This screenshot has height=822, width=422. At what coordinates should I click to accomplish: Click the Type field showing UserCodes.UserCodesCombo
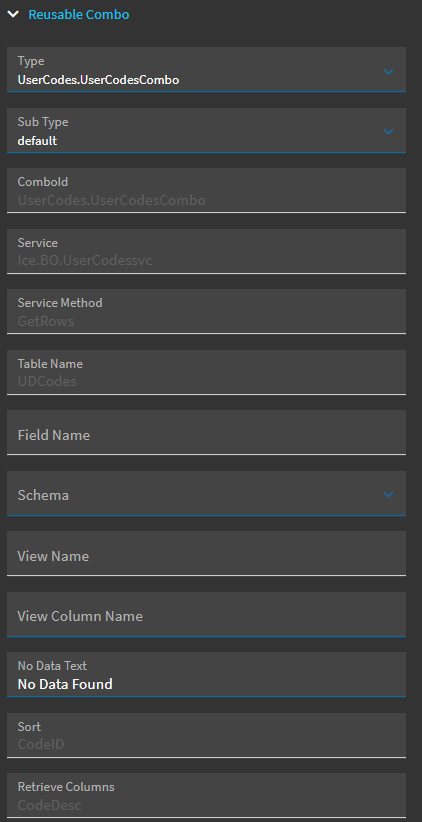click(206, 69)
